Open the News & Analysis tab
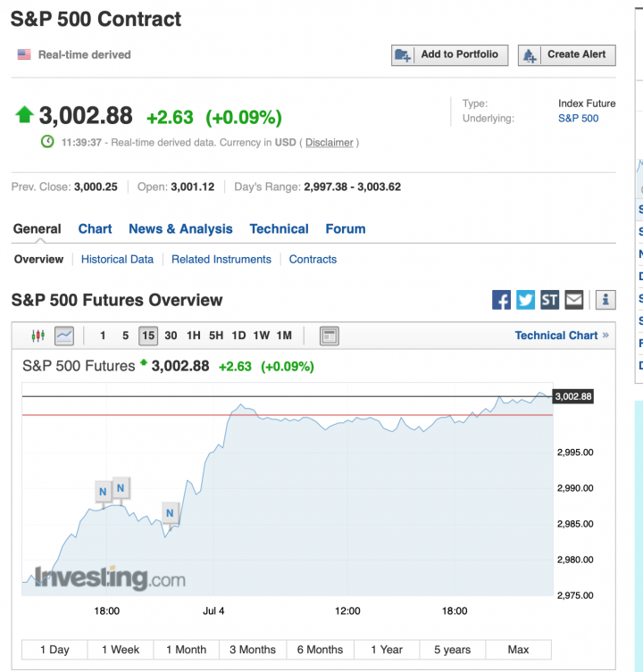 point(180,228)
